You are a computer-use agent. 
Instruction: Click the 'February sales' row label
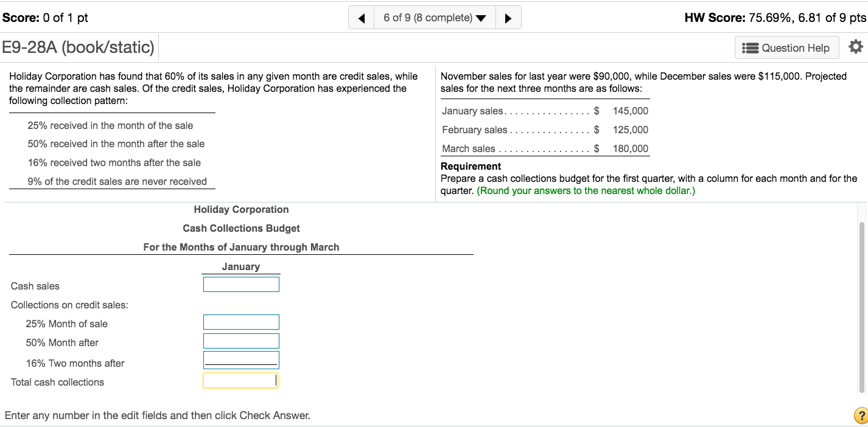click(x=475, y=130)
